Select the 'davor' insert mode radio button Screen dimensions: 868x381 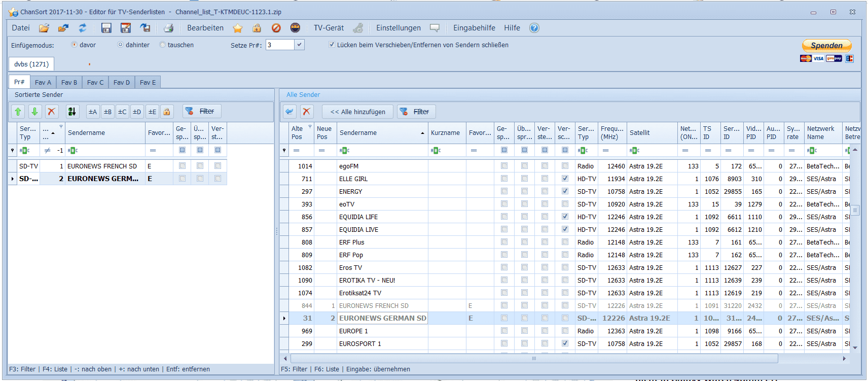click(75, 45)
